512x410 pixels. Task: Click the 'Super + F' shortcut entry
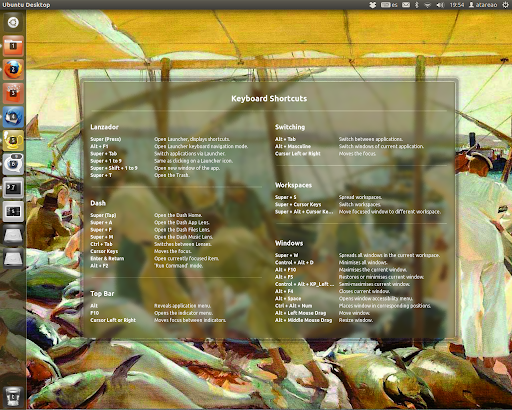click(101, 230)
